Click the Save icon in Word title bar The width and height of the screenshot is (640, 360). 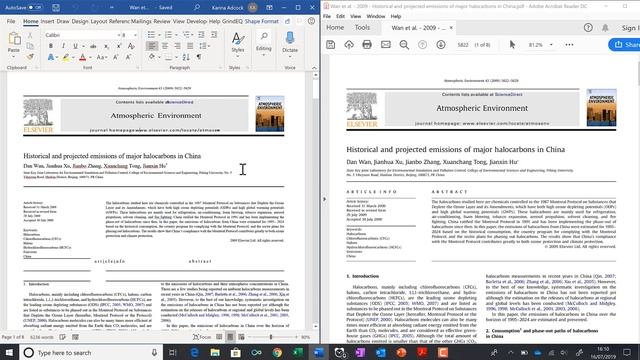56,7
